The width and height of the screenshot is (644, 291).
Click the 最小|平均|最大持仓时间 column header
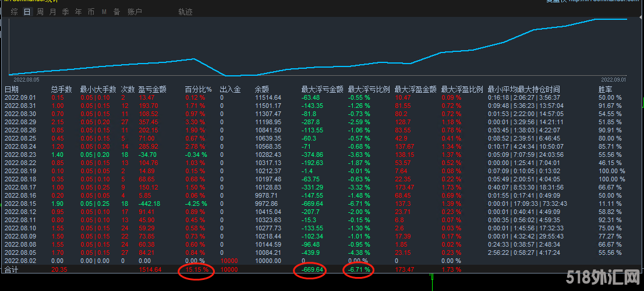[523, 89]
